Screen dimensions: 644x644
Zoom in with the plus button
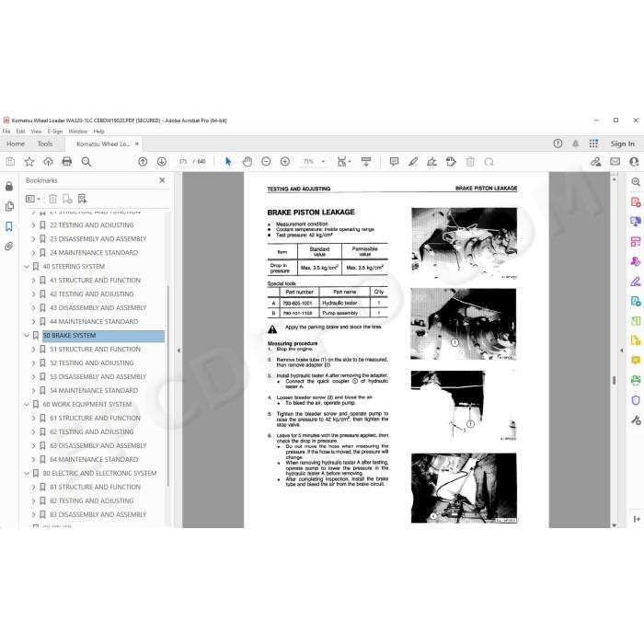tap(285, 162)
